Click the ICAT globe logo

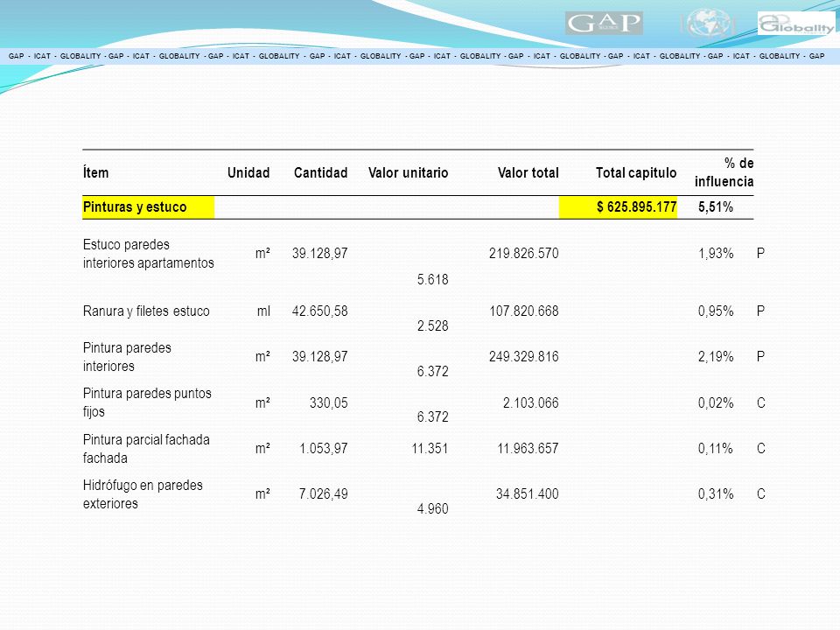[708, 23]
